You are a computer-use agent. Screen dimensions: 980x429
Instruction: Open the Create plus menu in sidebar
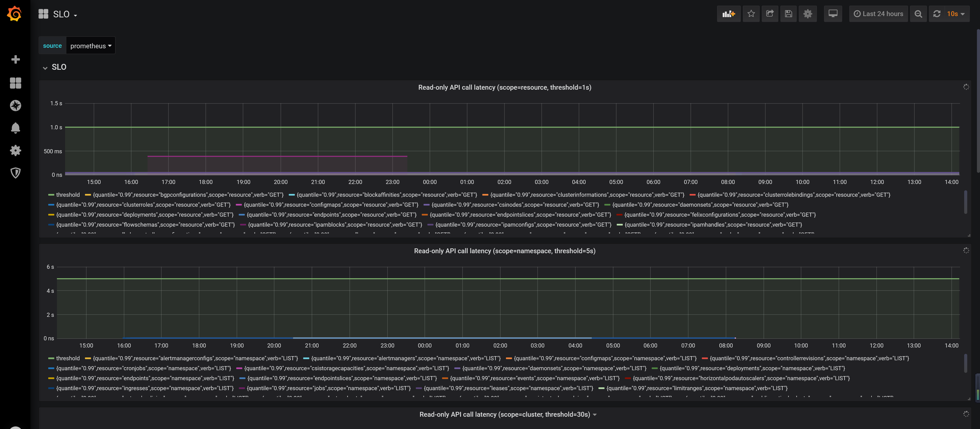click(x=15, y=59)
